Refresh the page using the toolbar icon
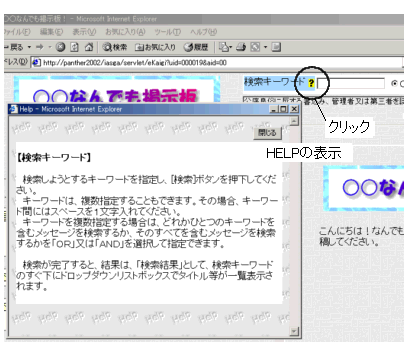The image size is (409, 361). pyautogui.click(x=74, y=47)
